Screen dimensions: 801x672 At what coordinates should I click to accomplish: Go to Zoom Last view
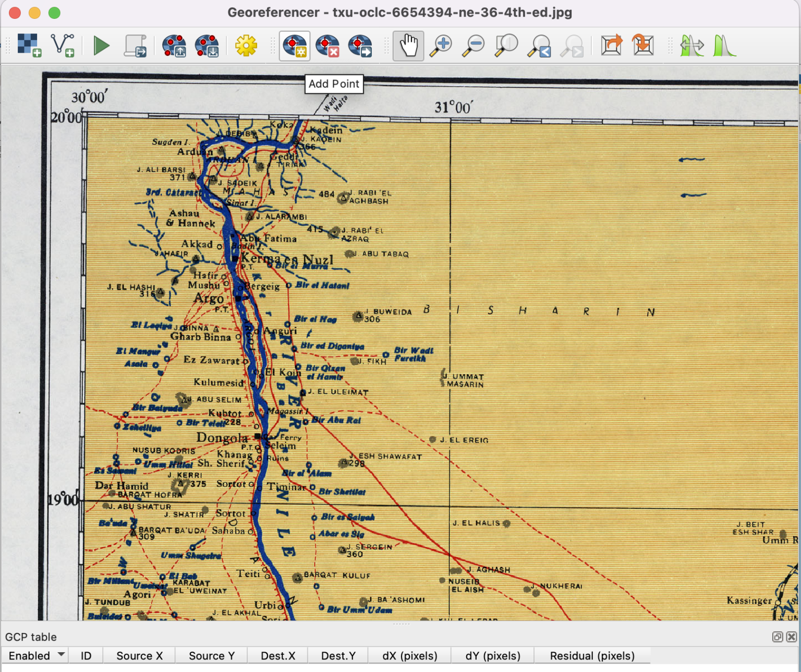tap(539, 46)
